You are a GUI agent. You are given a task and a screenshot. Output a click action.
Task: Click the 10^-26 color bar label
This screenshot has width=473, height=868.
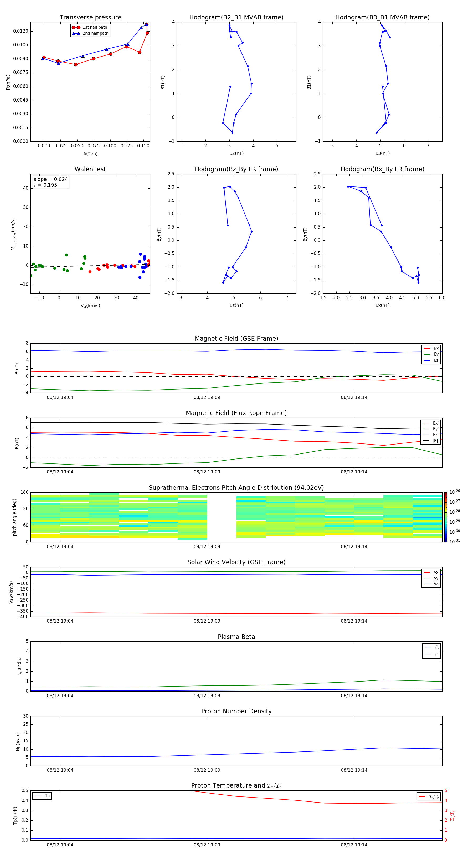pyautogui.click(x=455, y=492)
